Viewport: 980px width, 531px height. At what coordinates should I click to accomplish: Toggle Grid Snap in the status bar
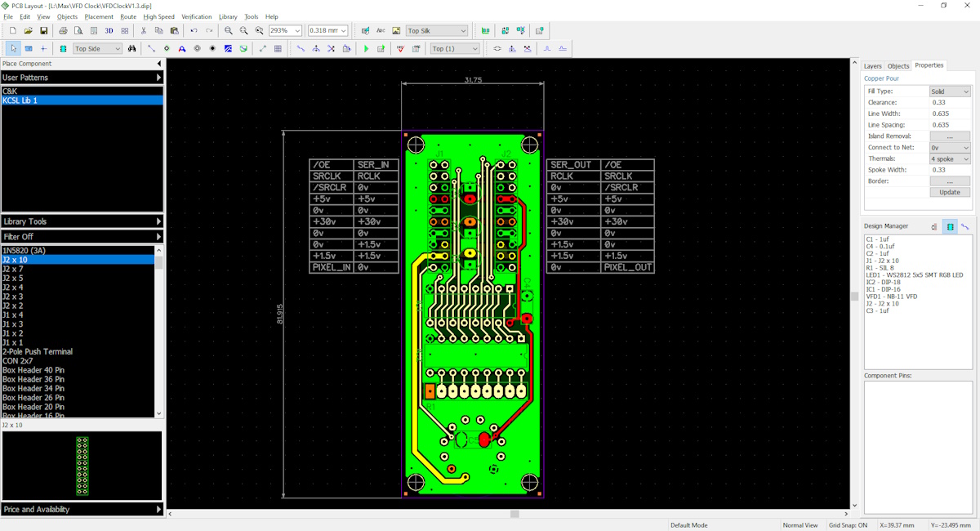tap(848, 525)
